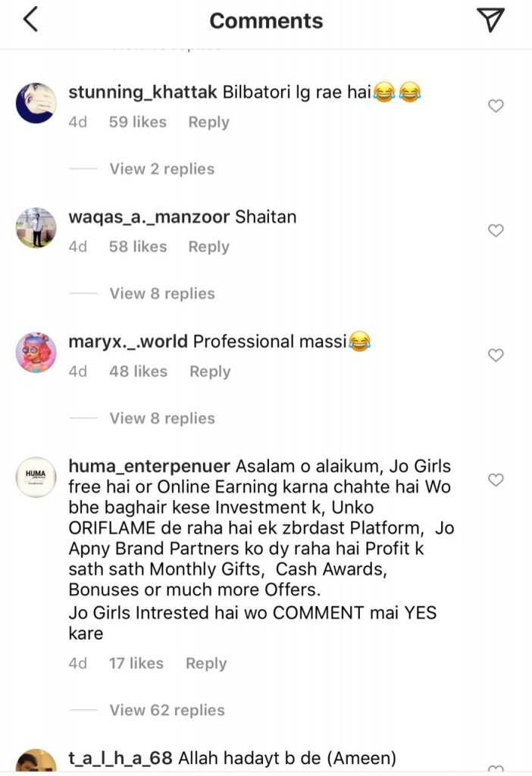Open huma_enterpenuer's HUMA avatar
Screen dimensions: 532x776
(x=36, y=477)
